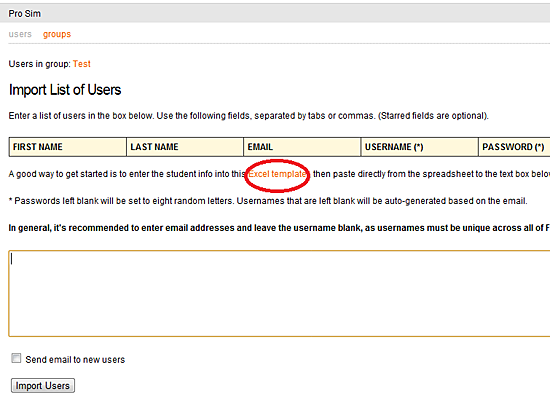Select the EMAIL column header

coord(302,147)
